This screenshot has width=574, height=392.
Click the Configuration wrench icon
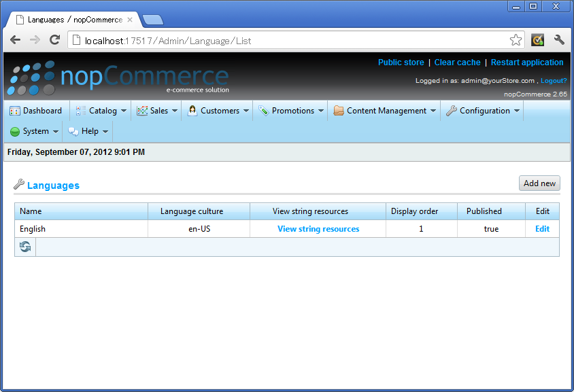tap(452, 111)
